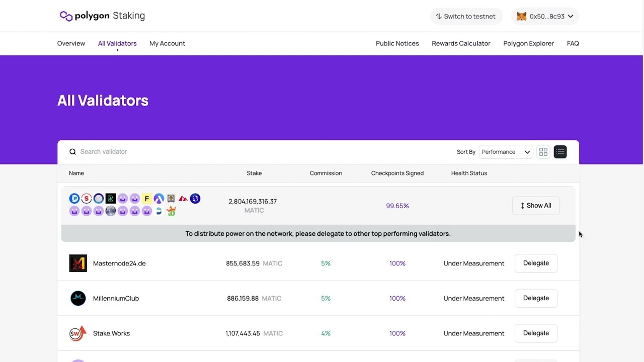Click the Checkpoints Signed column header
The image size is (644, 362).
click(x=397, y=173)
